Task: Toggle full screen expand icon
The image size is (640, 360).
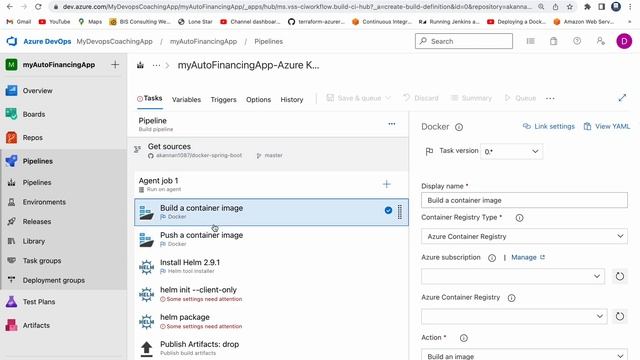Action: click(622, 98)
